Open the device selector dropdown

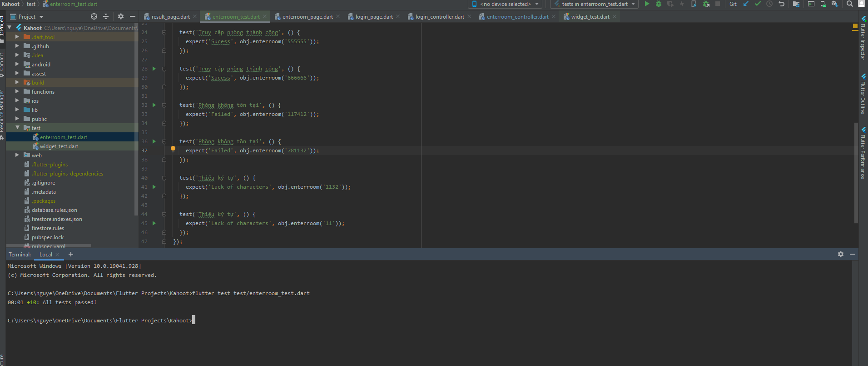coord(505,4)
